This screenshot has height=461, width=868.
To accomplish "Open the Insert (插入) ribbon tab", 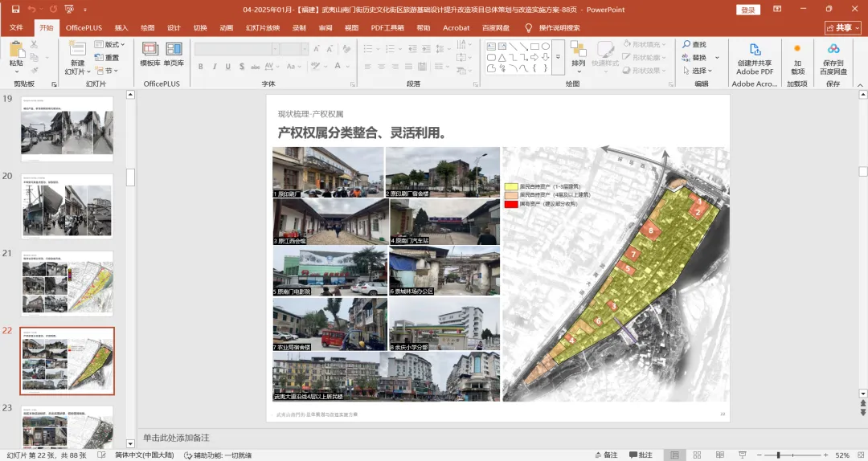I will pos(121,27).
